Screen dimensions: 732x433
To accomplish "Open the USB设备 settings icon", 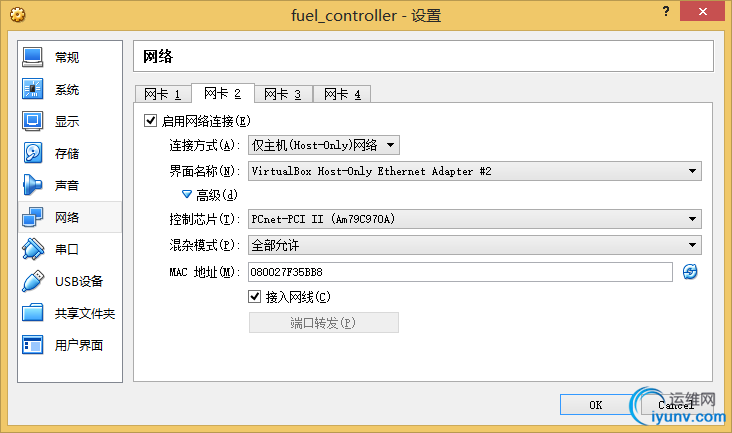I will tap(32, 281).
